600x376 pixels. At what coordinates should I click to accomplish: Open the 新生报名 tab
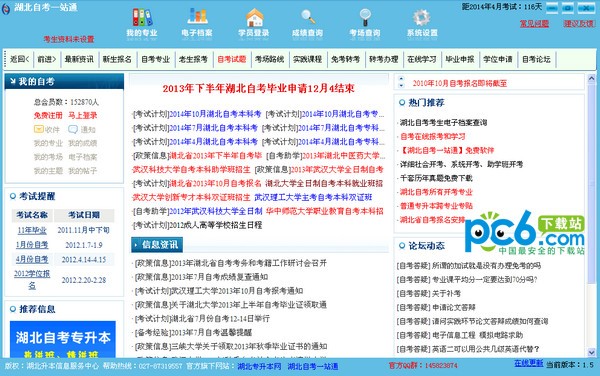click(117, 59)
